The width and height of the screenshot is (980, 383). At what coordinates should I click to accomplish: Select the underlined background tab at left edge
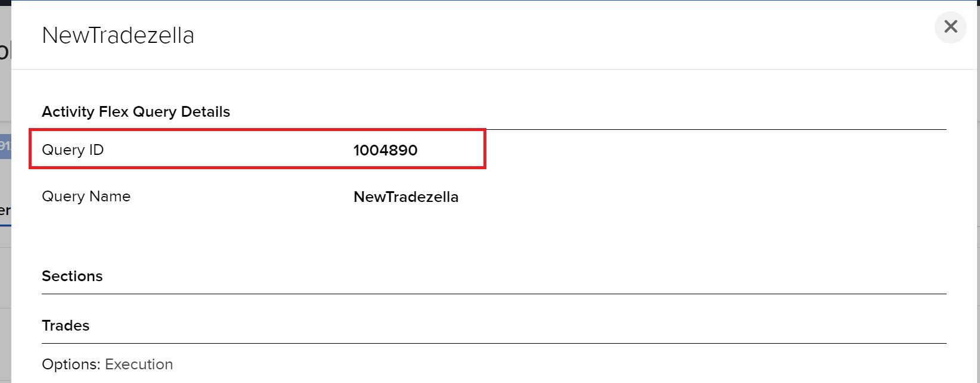pos(5,211)
